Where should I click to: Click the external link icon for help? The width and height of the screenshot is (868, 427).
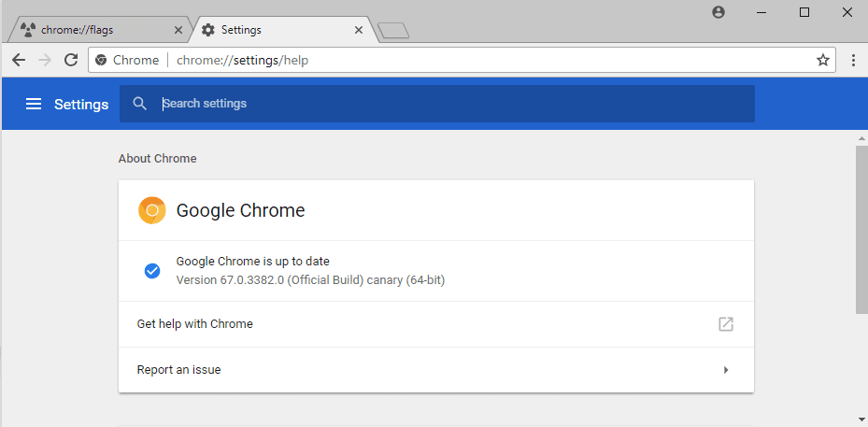(726, 324)
